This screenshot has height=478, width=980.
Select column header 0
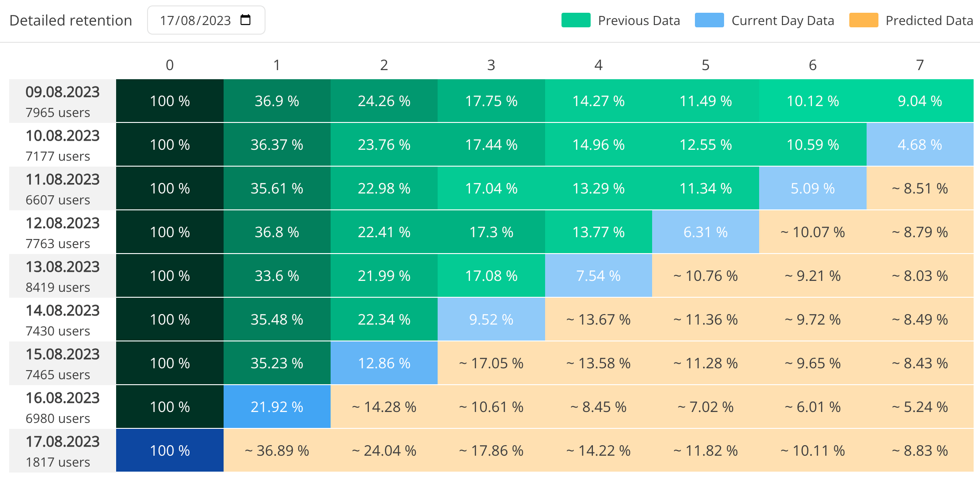tap(169, 65)
